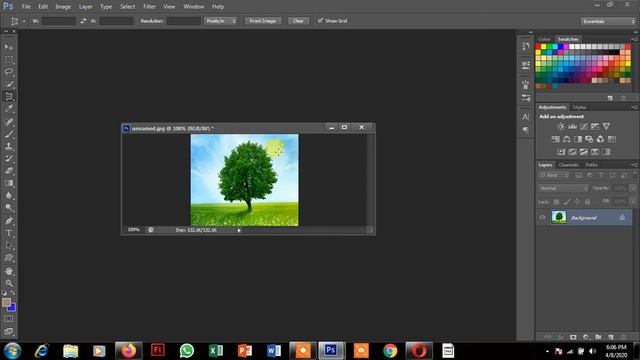
Task: Pick the foreground color swatch
Action: (6, 302)
